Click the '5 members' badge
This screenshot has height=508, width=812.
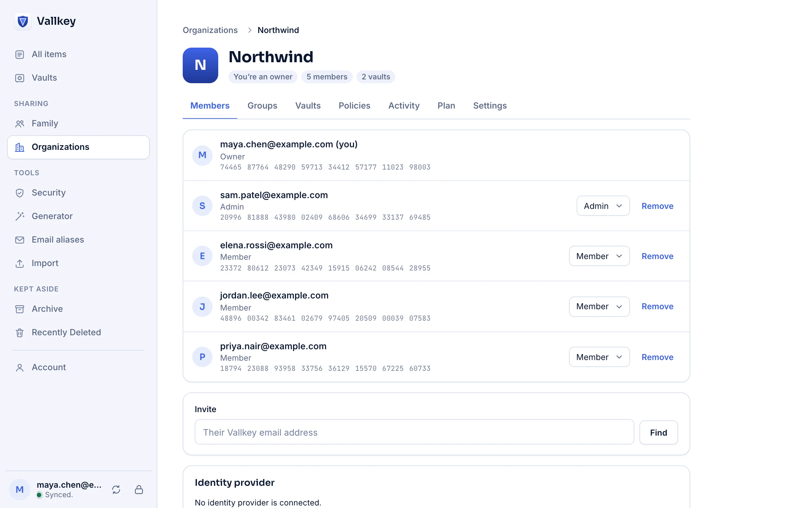[327, 77]
